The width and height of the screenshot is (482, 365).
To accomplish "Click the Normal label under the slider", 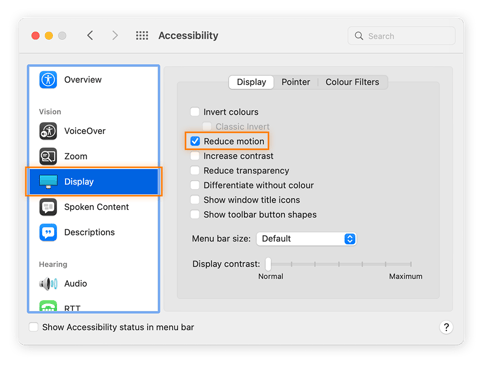I will (x=271, y=276).
